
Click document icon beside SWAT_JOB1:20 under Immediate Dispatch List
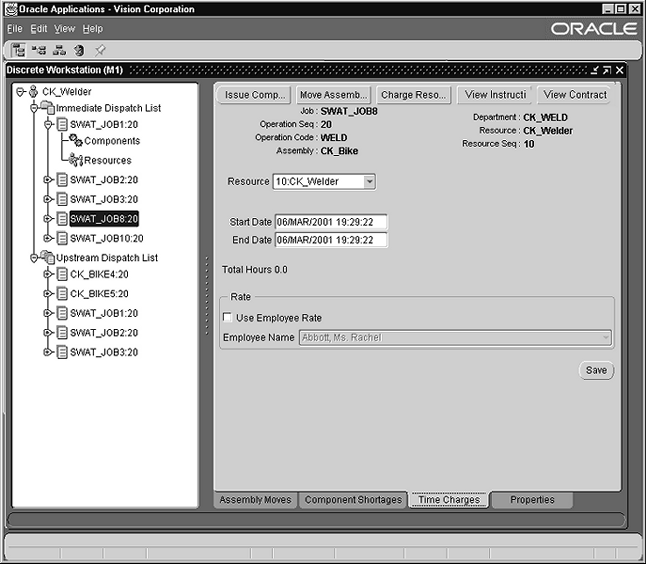[62, 124]
